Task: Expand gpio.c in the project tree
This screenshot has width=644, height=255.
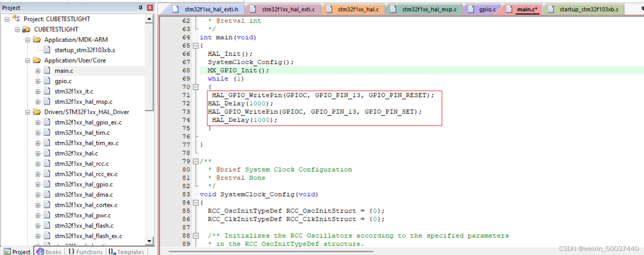Action: click(38, 81)
